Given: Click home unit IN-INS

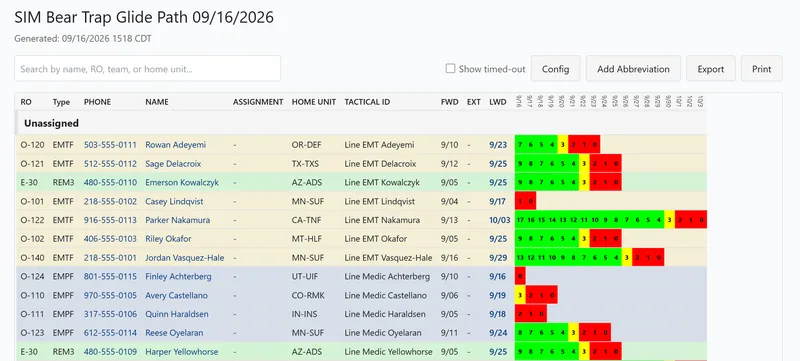Looking at the screenshot, I should (x=305, y=314).
